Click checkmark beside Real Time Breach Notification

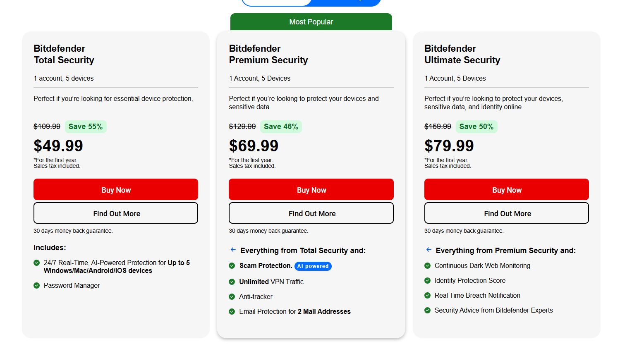pos(427,296)
